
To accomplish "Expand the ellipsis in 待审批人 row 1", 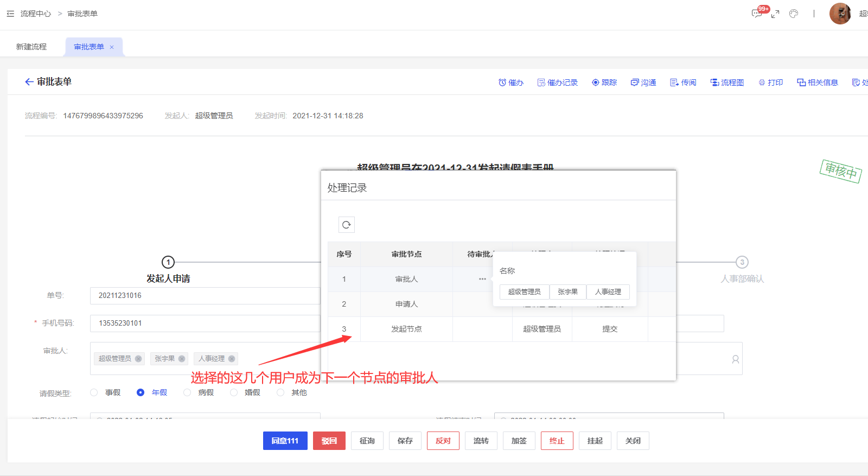I will pos(482,279).
